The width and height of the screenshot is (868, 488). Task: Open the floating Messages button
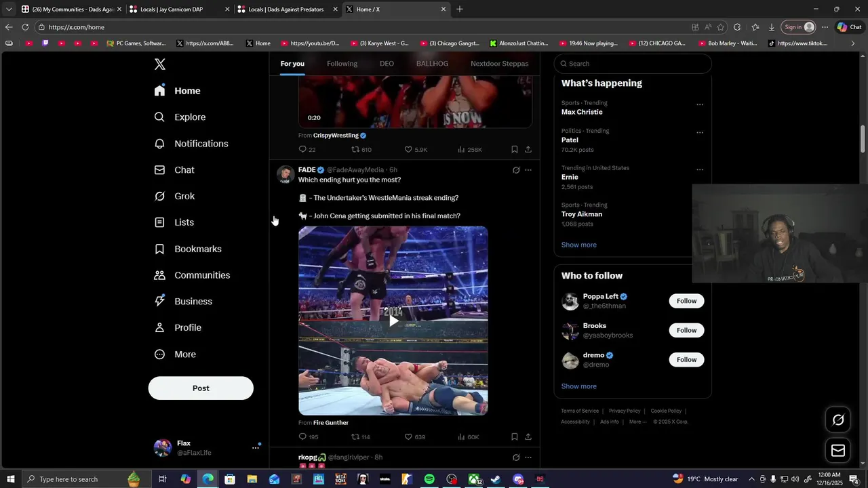(x=838, y=451)
